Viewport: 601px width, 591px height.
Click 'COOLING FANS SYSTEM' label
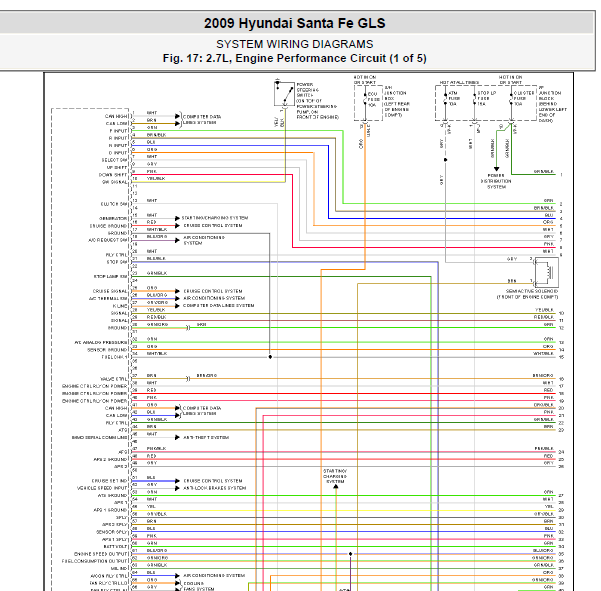click(x=199, y=586)
